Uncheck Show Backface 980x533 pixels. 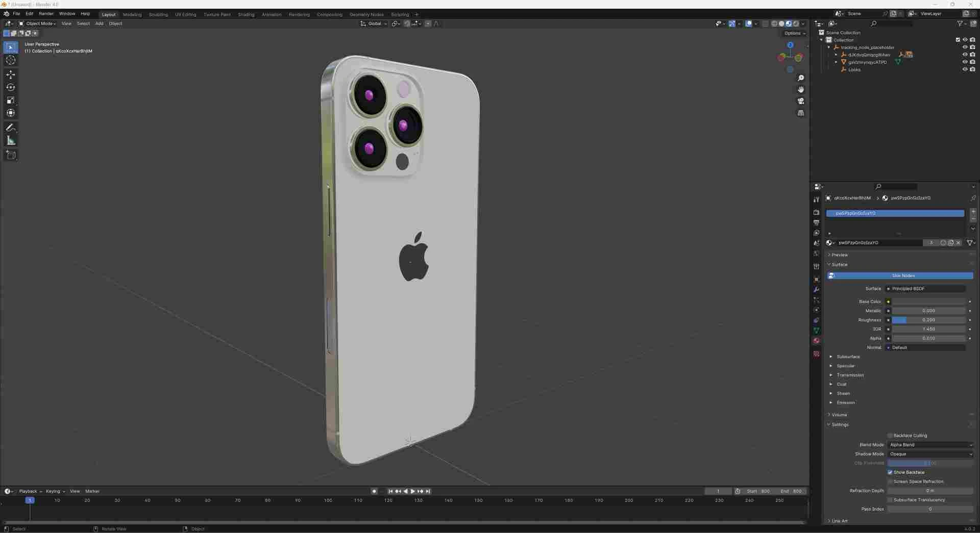pos(890,472)
